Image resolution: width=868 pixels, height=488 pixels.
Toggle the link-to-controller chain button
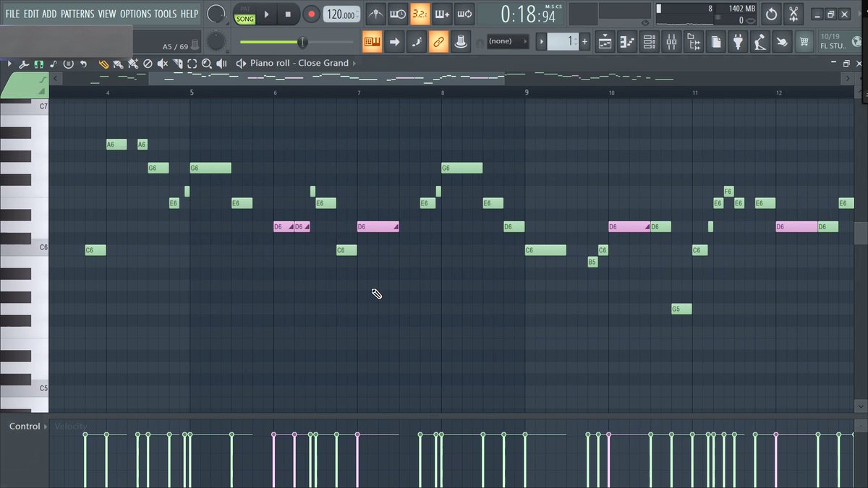(x=438, y=42)
